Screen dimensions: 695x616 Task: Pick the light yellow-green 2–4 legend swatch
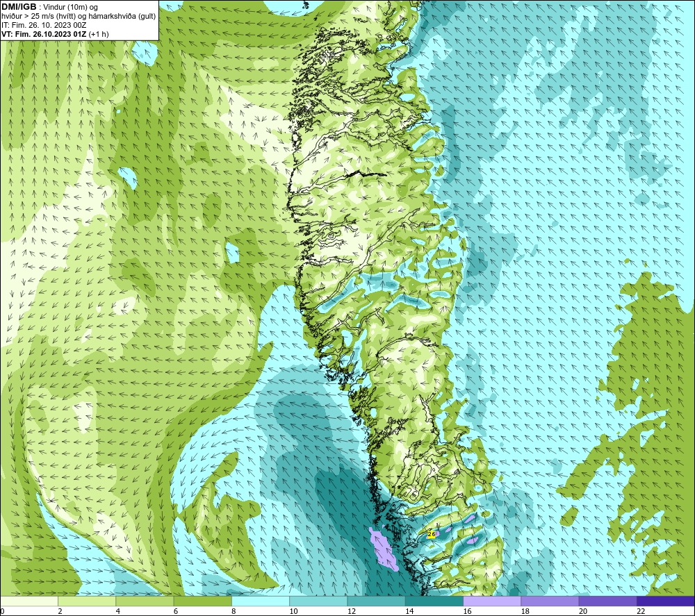point(87,601)
